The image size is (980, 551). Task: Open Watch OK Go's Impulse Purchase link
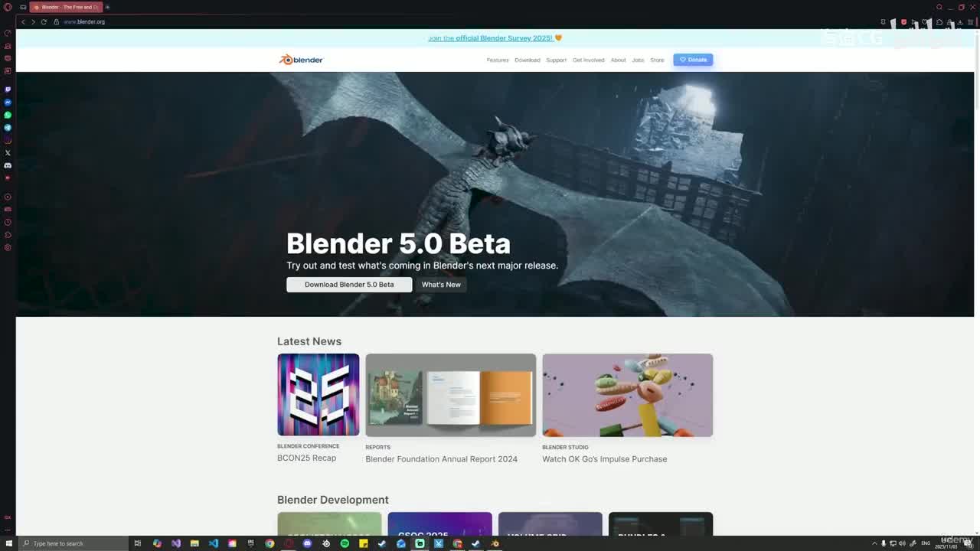pos(605,459)
